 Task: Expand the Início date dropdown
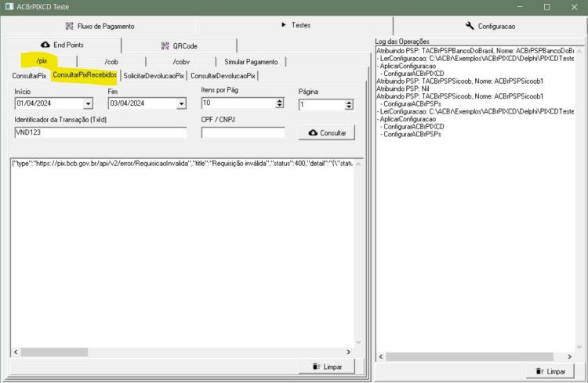click(x=88, y=103)
